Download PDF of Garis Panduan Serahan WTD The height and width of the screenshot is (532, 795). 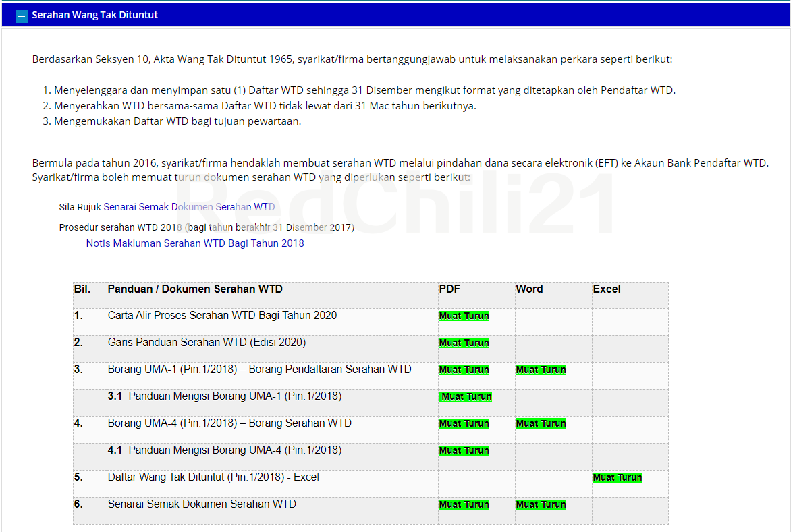[x=464, y=343]
